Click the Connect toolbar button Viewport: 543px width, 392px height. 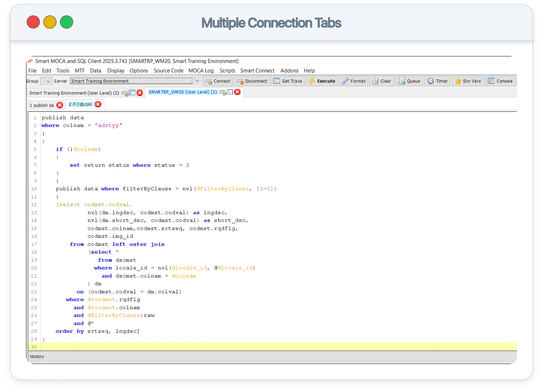point(218,81)
